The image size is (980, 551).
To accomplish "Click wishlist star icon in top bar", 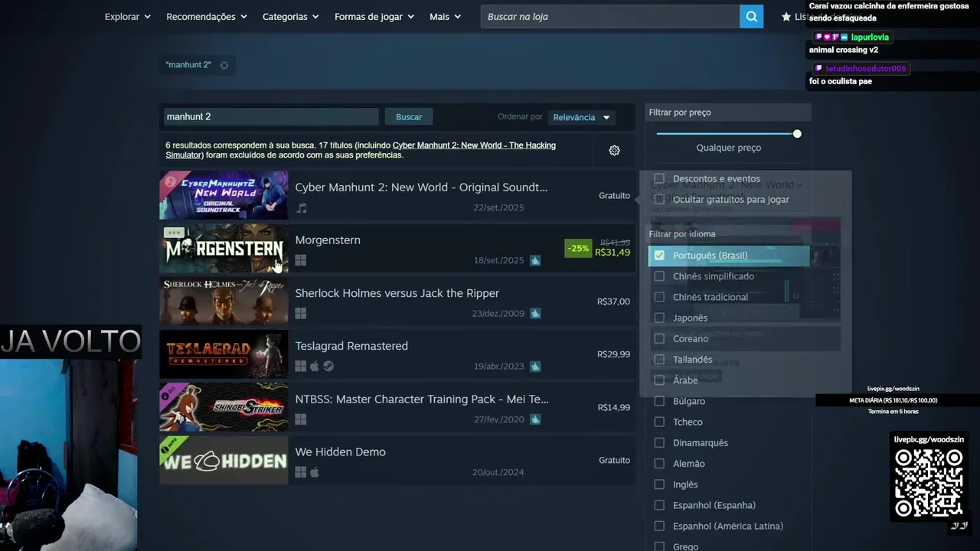I will point(786,17).
